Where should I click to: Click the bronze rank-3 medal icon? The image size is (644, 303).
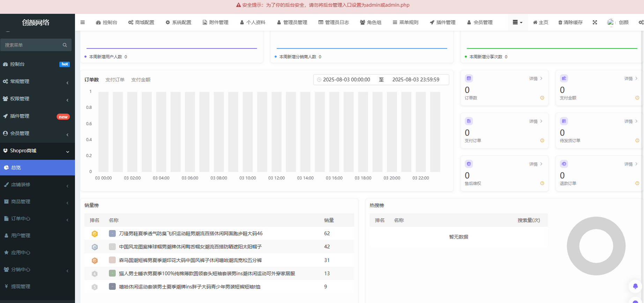click(x=95, y=260)
